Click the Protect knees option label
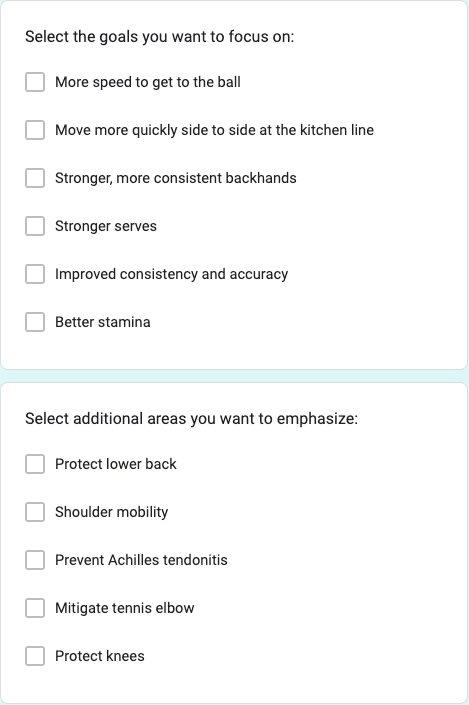 [x=100, y=656]
